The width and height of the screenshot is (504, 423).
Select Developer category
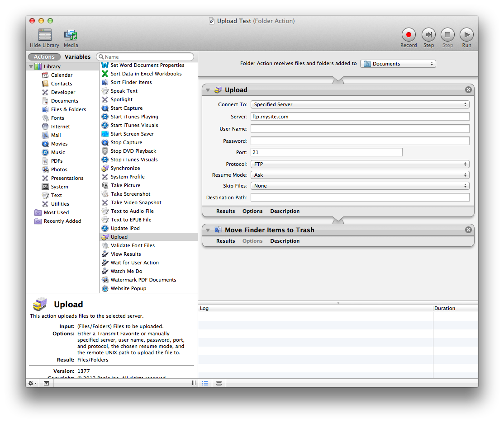63,93
